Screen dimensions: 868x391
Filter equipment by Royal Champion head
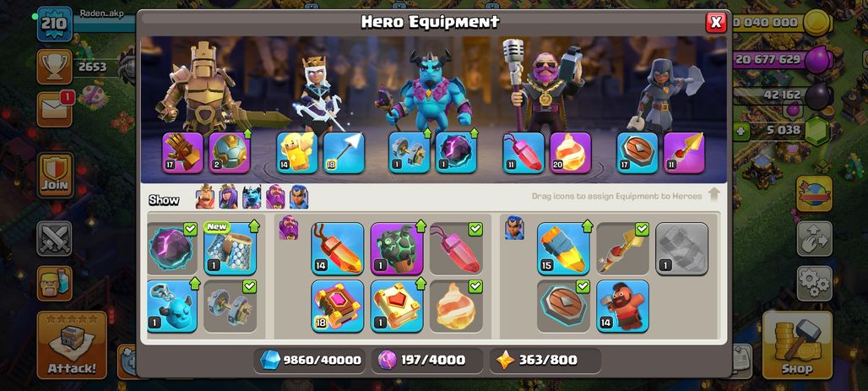[299, 197]
